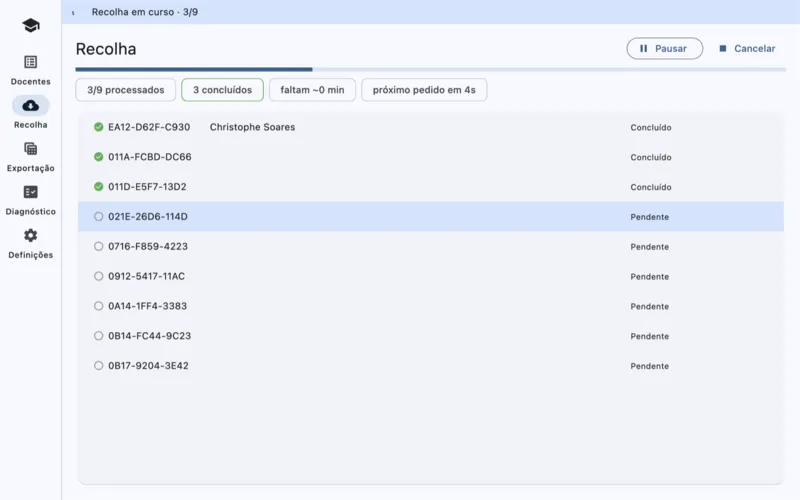Select the code 021E-26D6-114D
The width and height of the screenshot is (800, 500).
tap(148, 216)
